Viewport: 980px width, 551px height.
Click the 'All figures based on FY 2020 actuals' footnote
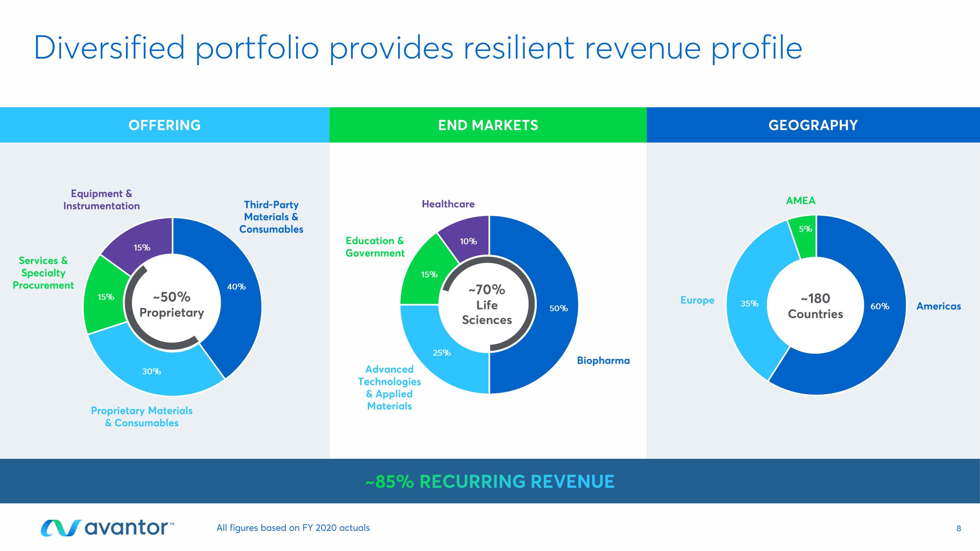click(x=293, y=528)
